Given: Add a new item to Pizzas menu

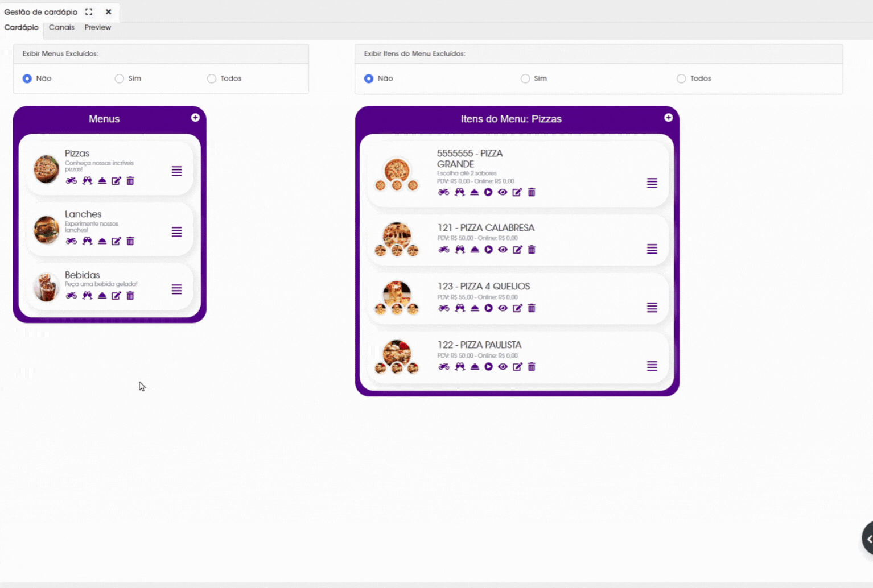Looking at the screenshot, I should 669,118.
